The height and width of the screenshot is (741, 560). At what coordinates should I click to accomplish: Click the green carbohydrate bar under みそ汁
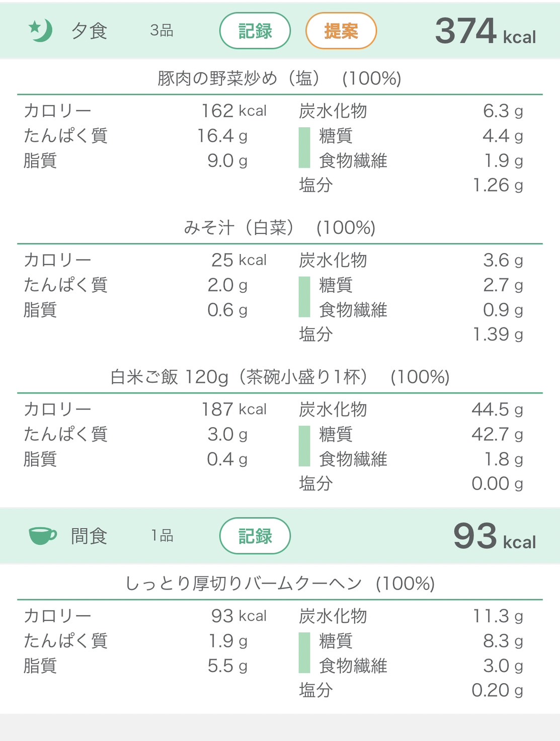pos(304,297)
